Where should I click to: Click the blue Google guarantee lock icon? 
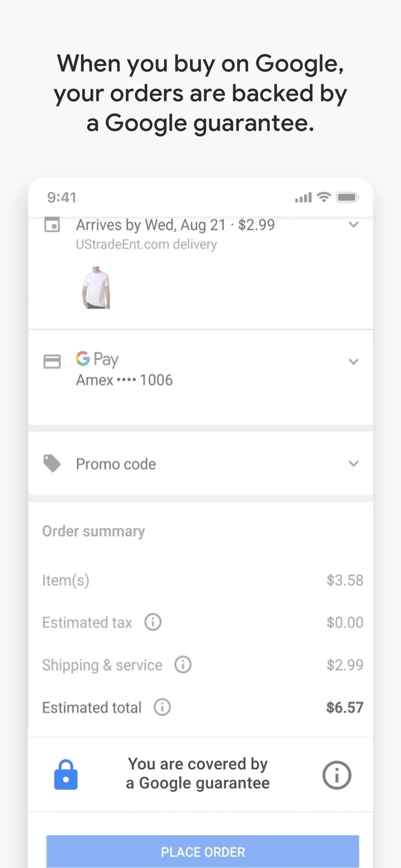66,774
